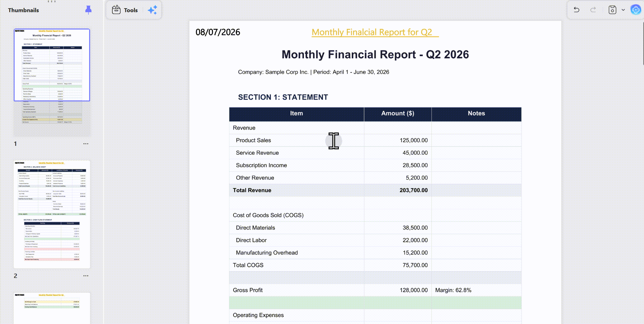Open more options for page 2 thumbnail
This screenshot has height=324, width=644.
pyautogui.click(x=86, y=276)
